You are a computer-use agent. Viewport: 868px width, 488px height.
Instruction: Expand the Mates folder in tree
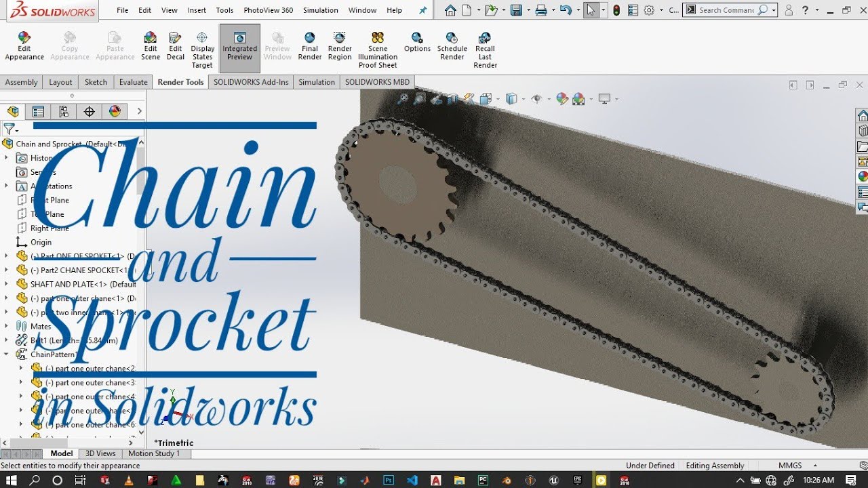(7, 326)
